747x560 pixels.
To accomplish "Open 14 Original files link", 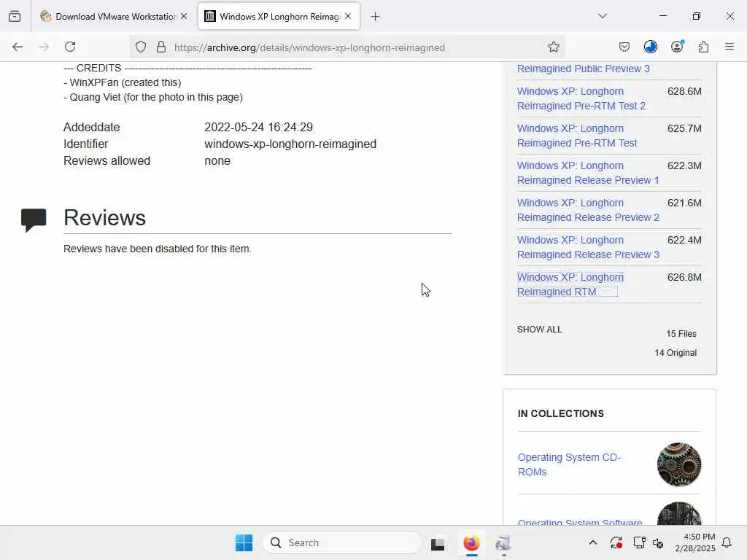I will [x=676, y=353].
